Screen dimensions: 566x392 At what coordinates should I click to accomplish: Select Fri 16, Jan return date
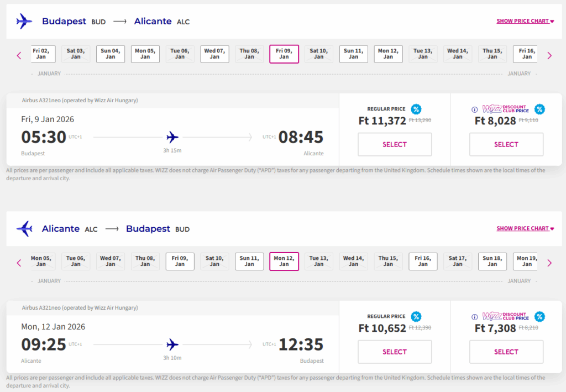(423, 261)
